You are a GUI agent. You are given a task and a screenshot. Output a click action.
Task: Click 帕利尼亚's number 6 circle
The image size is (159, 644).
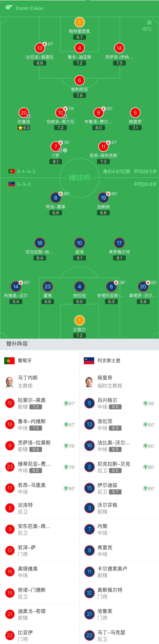[x=79, y=80]
